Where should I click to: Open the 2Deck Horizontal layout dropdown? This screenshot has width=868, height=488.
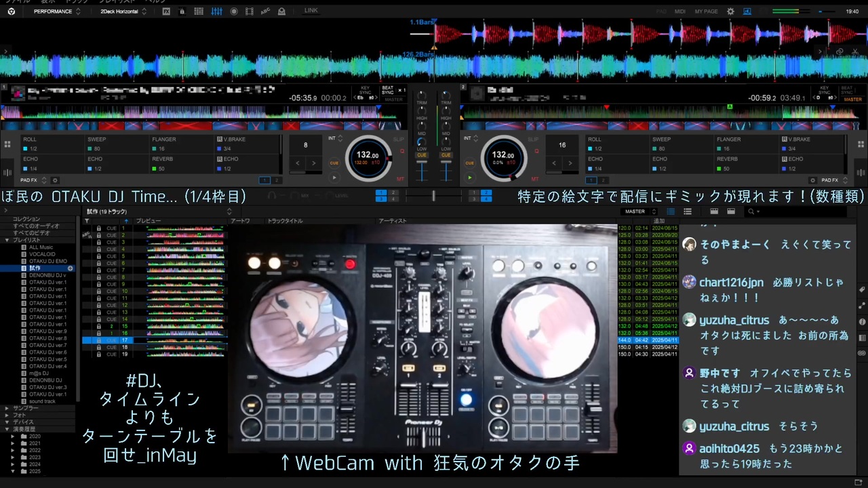(x=123, y=12)
